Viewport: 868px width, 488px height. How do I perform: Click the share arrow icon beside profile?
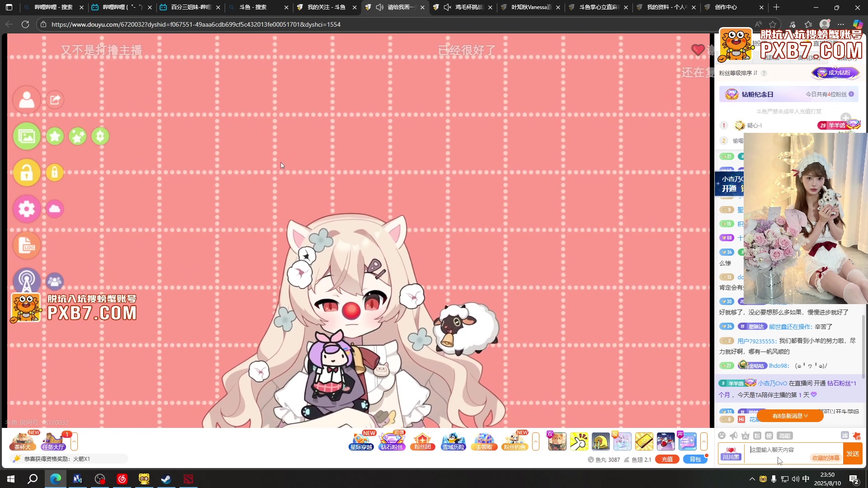[55, 100]
